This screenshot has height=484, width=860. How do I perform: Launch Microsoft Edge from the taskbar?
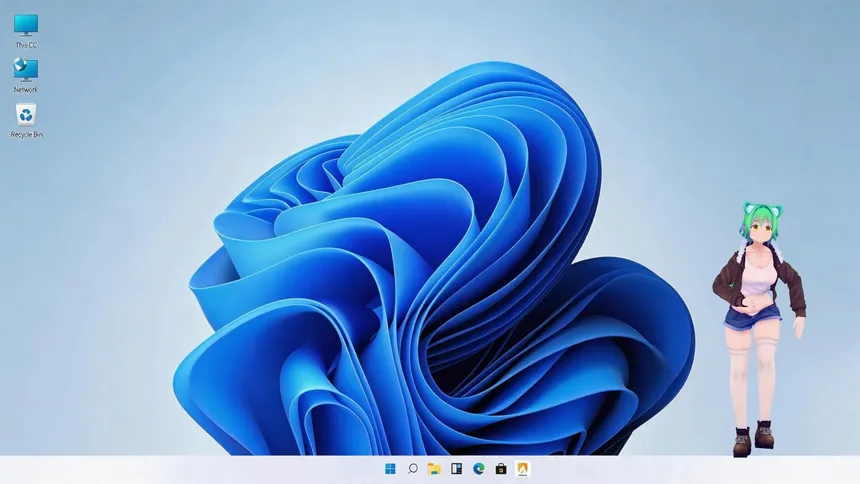click(x=479, y=468)
